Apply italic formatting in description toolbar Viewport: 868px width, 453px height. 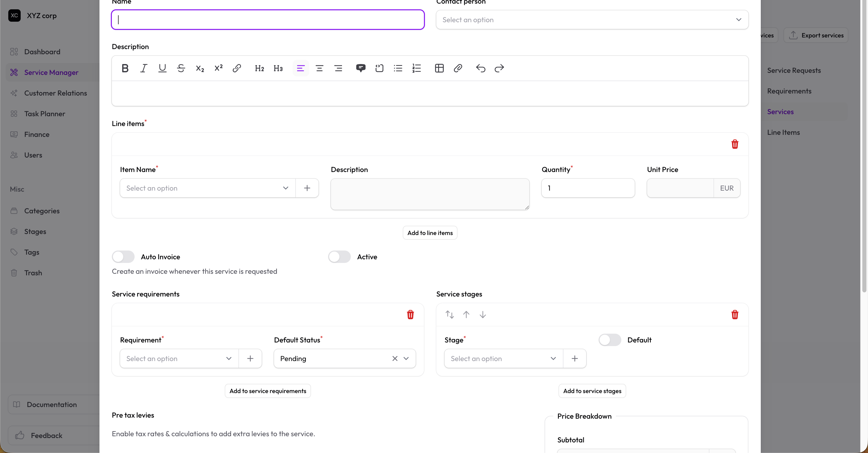[x=144, y=68]
